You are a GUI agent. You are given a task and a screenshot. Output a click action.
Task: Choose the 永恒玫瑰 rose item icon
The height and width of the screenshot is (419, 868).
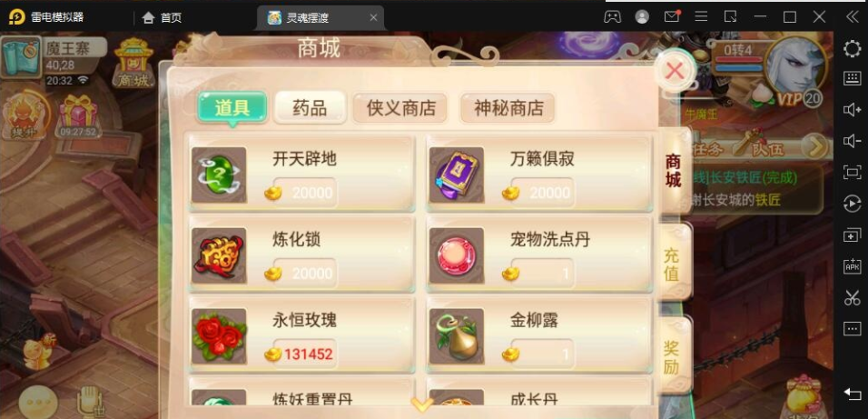tap(219, 336)
